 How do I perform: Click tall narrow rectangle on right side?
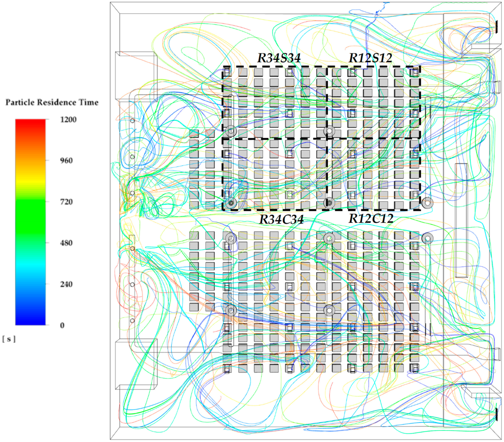(461, 220)
